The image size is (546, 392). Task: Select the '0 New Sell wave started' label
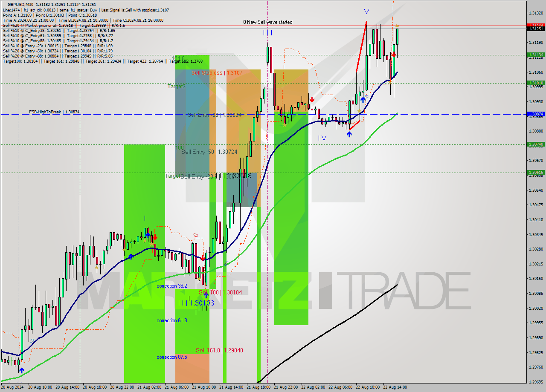pyautogui.click(x=268, y=22)
